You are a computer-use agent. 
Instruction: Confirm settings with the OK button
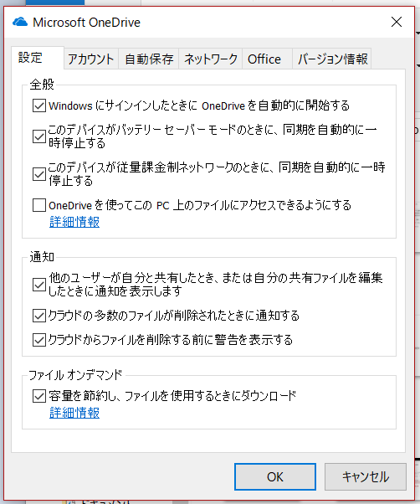(x=275, y=476)
